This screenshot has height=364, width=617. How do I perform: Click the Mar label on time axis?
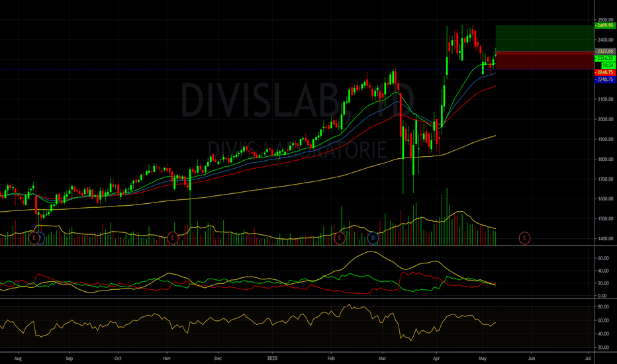(382, 359)
